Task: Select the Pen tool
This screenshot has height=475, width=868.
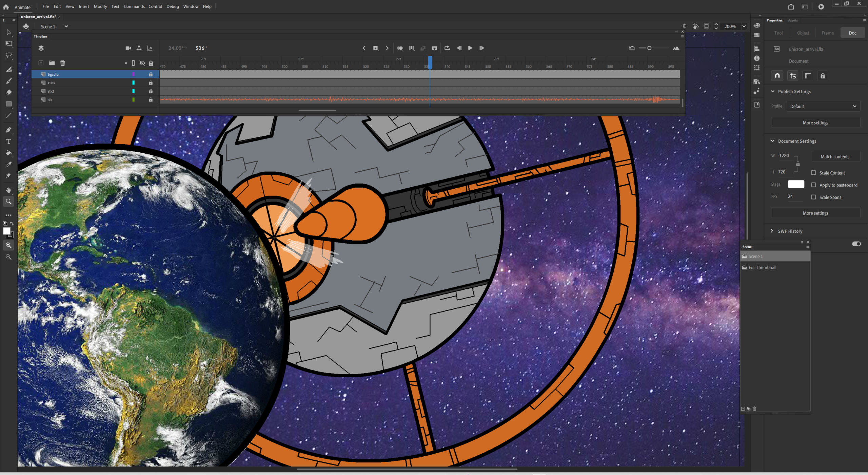Action: tap(9, 130)
